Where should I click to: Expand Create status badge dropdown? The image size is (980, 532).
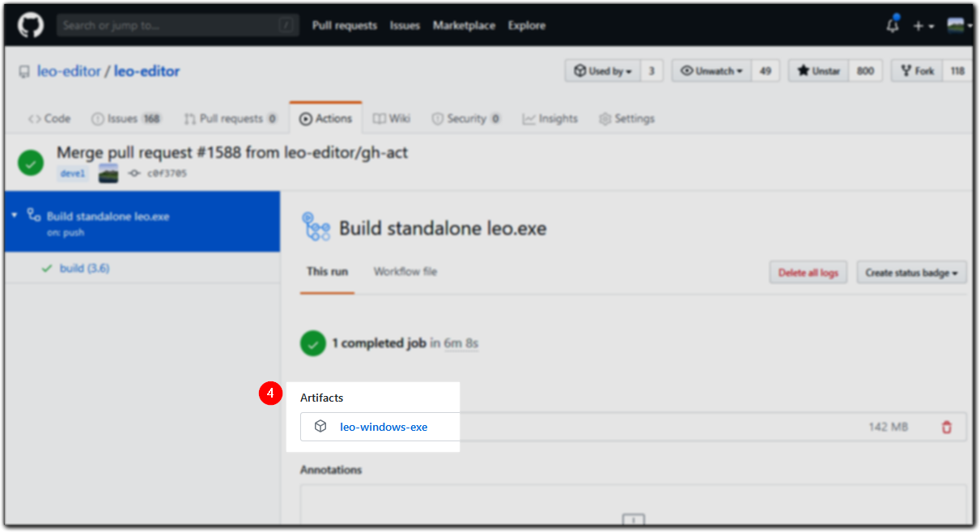coord(911,273)
